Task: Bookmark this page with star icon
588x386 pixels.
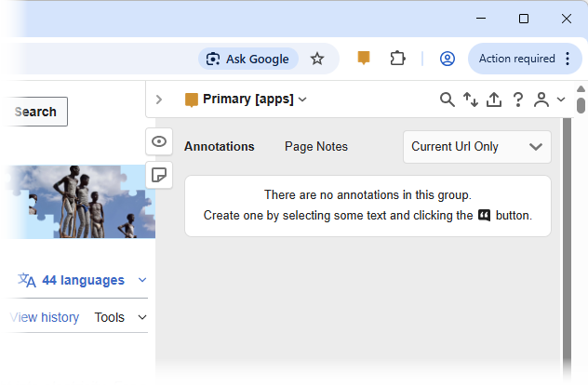Action: (317, 59)
